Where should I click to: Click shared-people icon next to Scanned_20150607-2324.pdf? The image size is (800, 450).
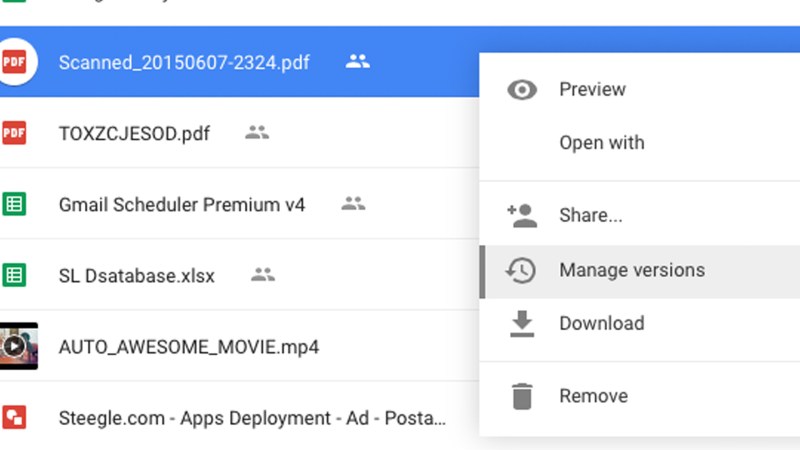point(357,62)
